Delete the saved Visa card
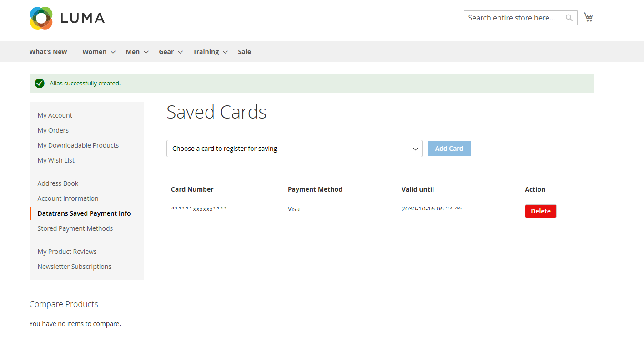Viewport: 644px width, 337px height. point(540,211)
